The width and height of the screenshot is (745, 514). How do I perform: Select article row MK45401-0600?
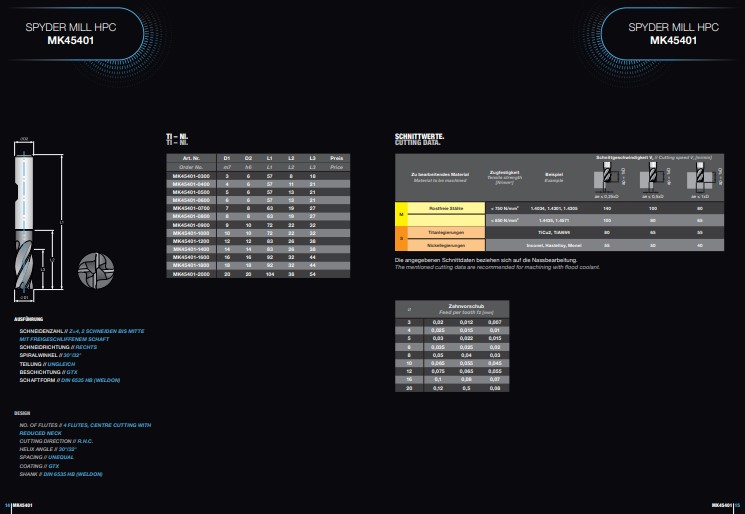(258, 200)
